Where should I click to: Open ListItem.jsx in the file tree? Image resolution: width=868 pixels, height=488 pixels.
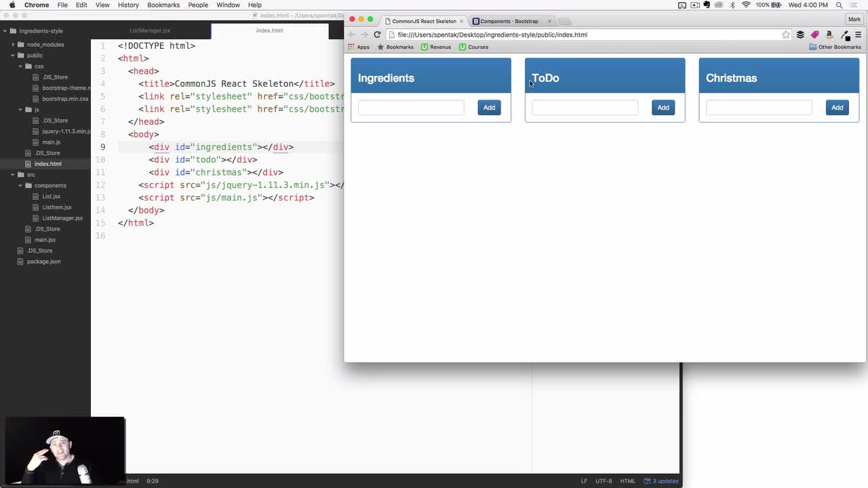coord(57,207)
